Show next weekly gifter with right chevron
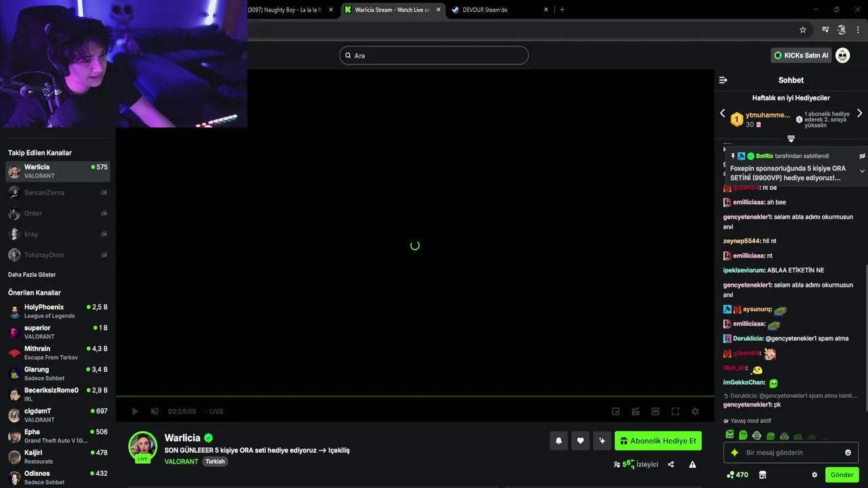The image size is (868, 488). coord(859,113)
